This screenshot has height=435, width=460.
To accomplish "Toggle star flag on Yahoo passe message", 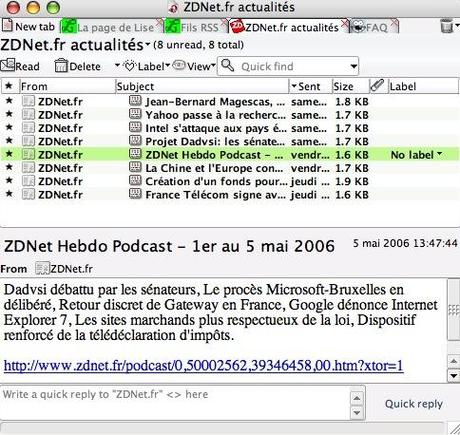I will tap(9, 113).
